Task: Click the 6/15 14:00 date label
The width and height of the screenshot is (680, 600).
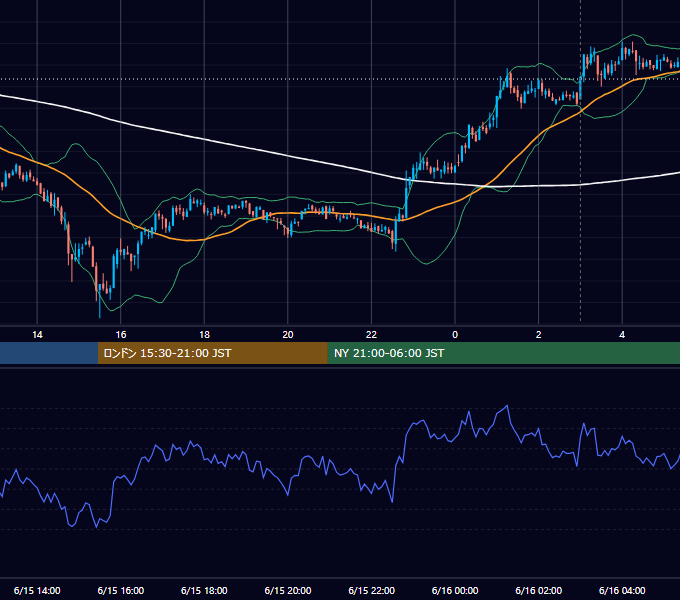Action: click(37, 590)
